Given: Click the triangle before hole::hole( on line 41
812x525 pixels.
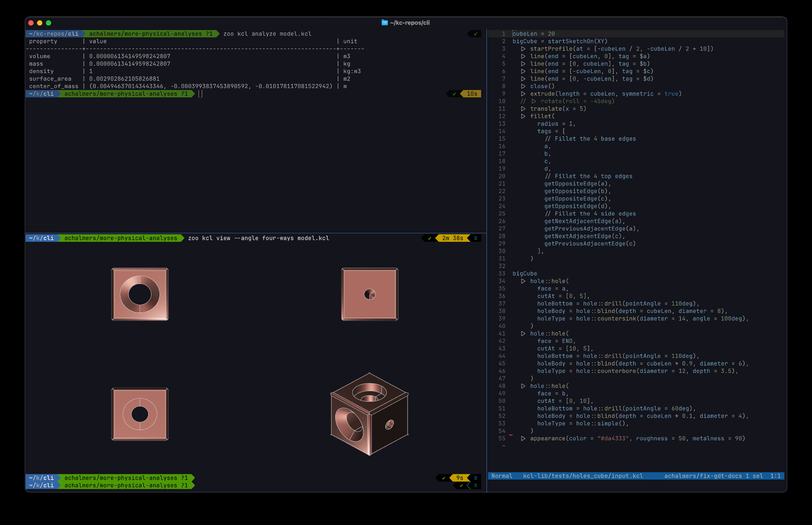Looking at the screenshot, I should (x=523, y=334).
